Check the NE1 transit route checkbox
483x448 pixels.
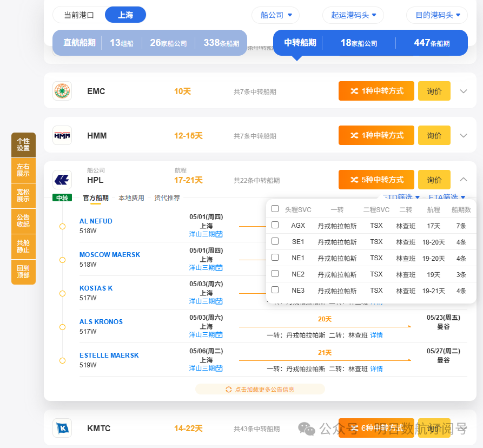click(x=275, y=258)
